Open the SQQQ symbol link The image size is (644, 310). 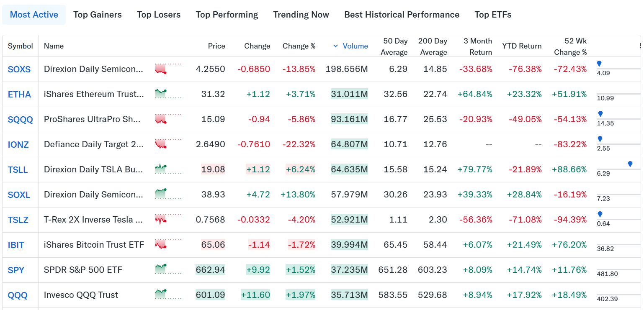click(20, 120)
